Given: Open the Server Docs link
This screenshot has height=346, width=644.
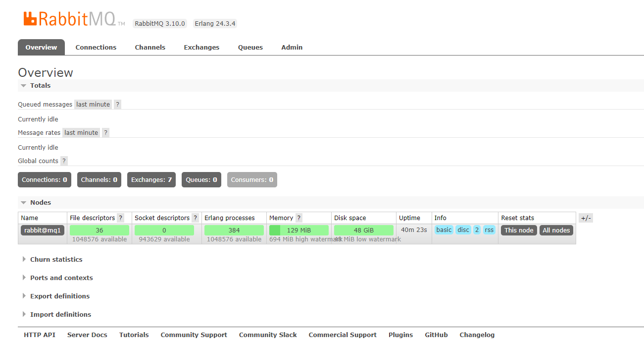Looking at the screenshot, I should tap(87, 335).
